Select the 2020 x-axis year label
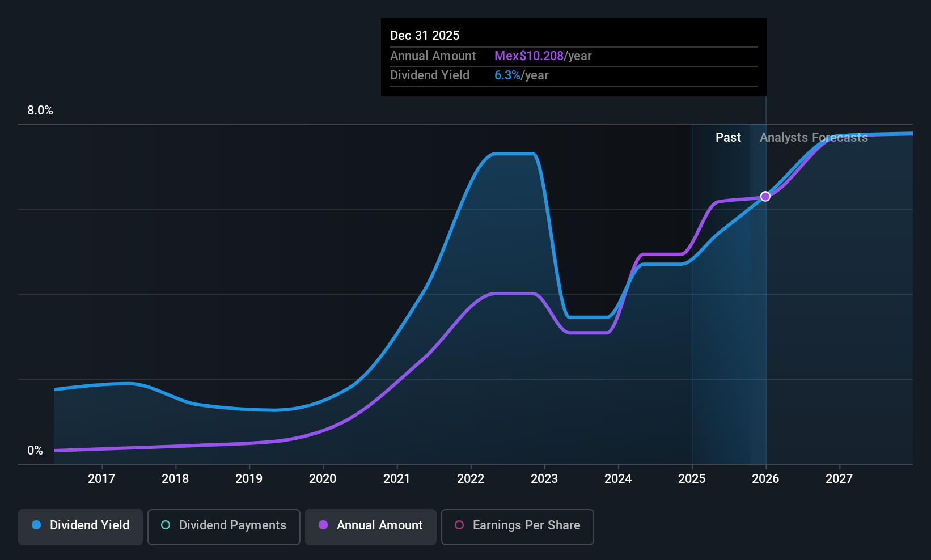The width and height of the screenshot is (931, 560). click(x=323, y=479)
